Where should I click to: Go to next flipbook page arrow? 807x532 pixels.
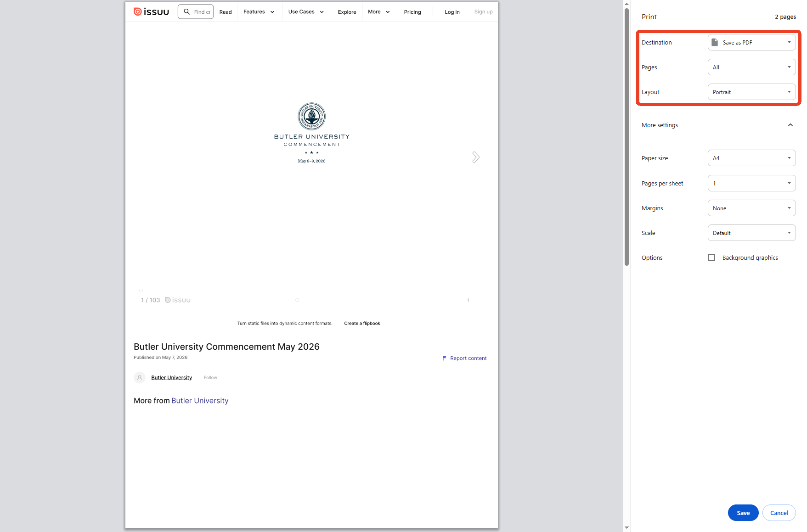pyautogui.click(x=476, y=157)
